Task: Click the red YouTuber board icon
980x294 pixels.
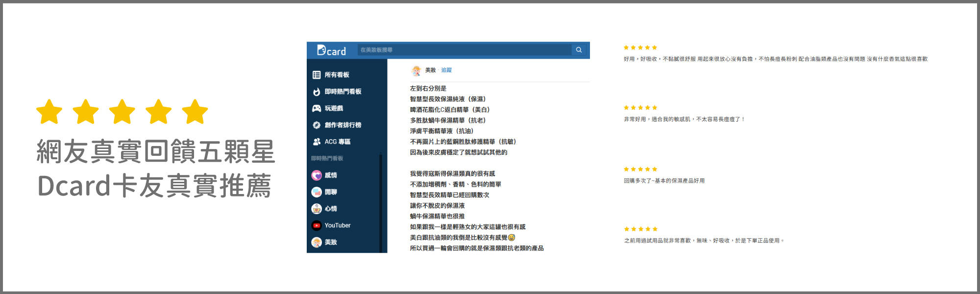Action: point(317,225)
